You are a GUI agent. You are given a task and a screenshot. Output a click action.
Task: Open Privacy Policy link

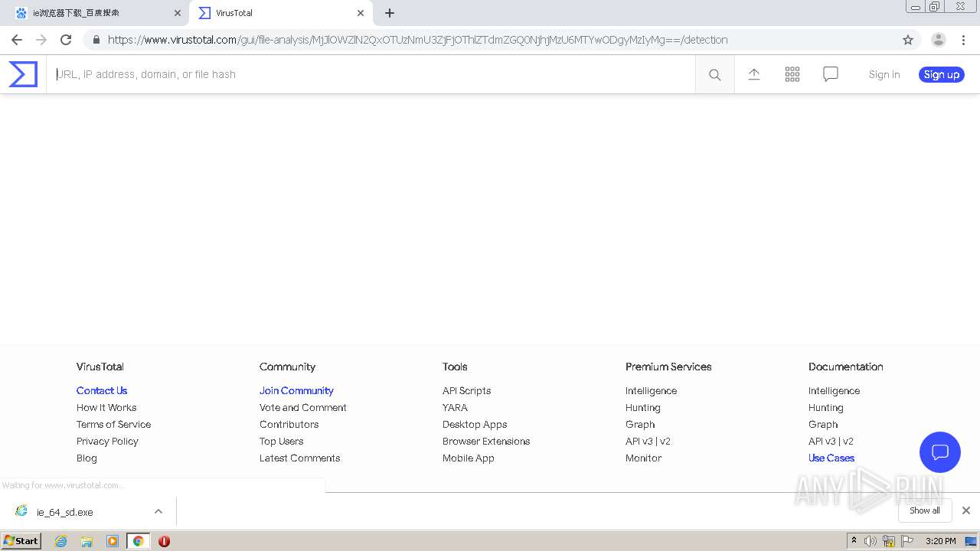click(107, 441)
